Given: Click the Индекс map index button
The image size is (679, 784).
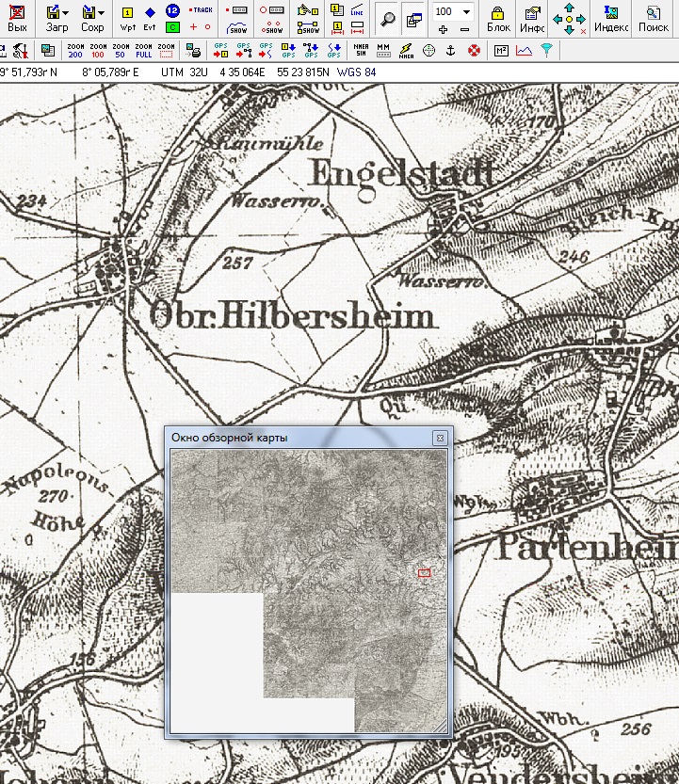Looking at the screenshot, I should point(611,17).
